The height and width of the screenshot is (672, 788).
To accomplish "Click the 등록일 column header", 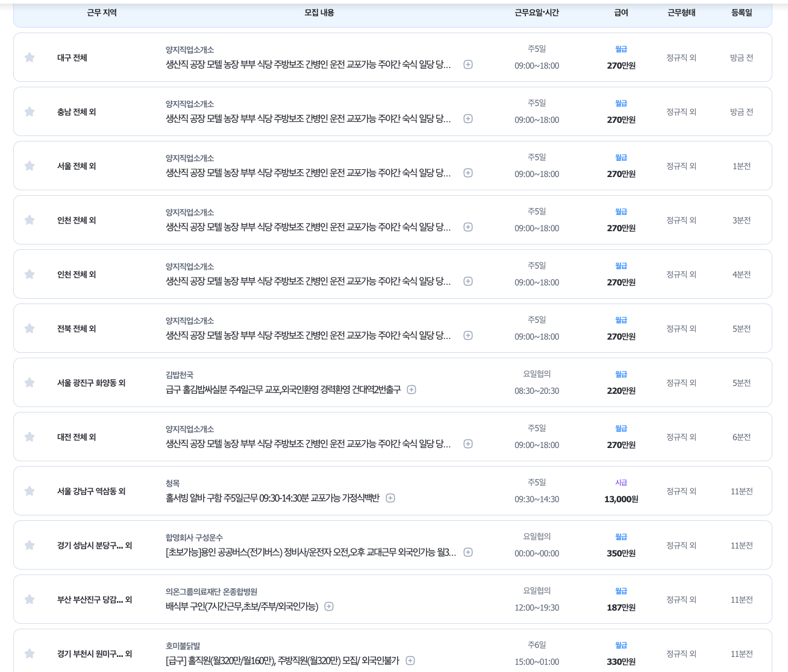I will click(740, 12).
